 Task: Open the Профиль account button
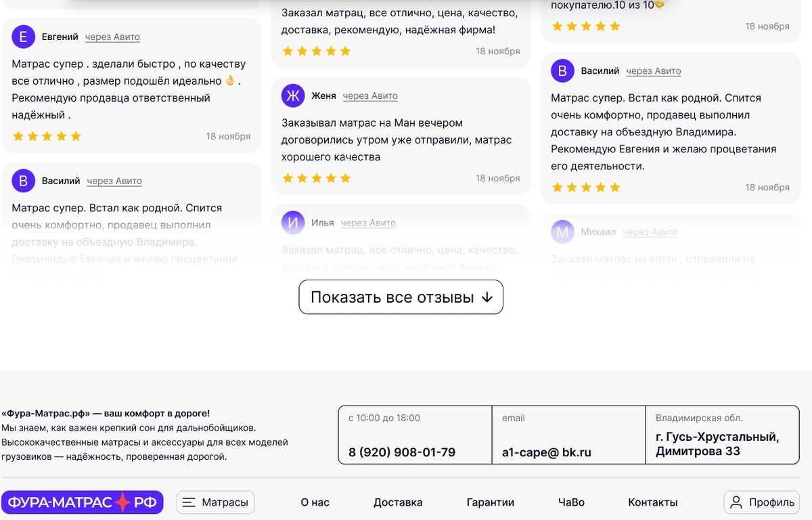click(763, 502)
